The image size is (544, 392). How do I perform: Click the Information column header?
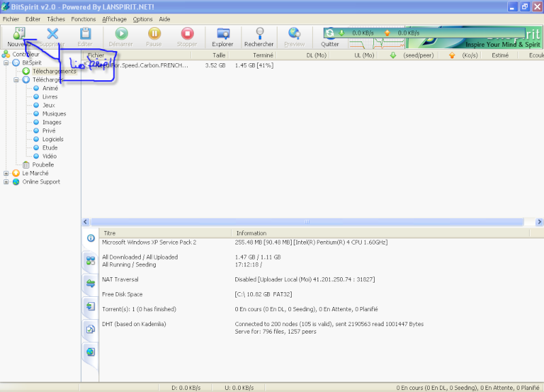click(x=381, y=233)
